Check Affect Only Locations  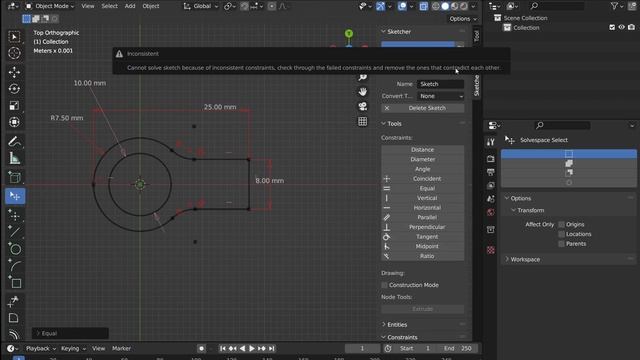(562, 234)
